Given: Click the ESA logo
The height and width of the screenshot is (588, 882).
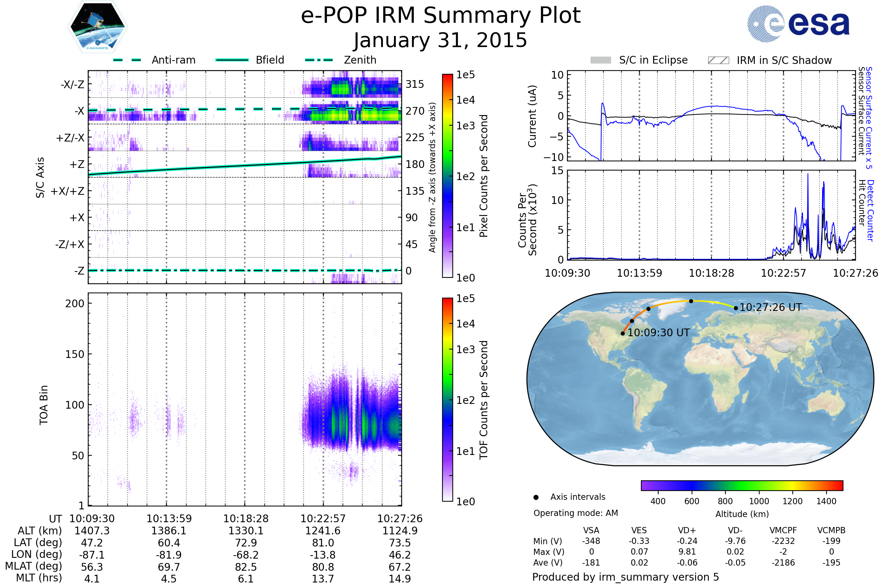Looking at the screenshot, I should click(799, 24).
